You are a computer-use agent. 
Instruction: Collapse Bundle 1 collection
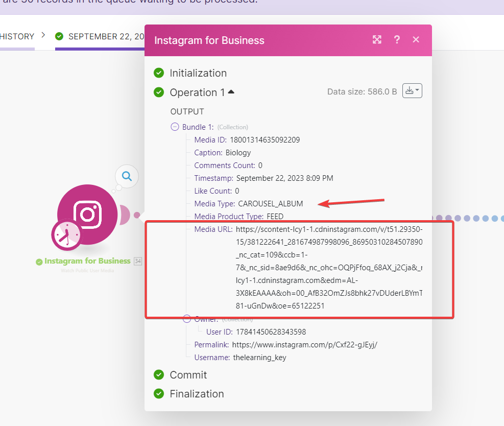175,127
